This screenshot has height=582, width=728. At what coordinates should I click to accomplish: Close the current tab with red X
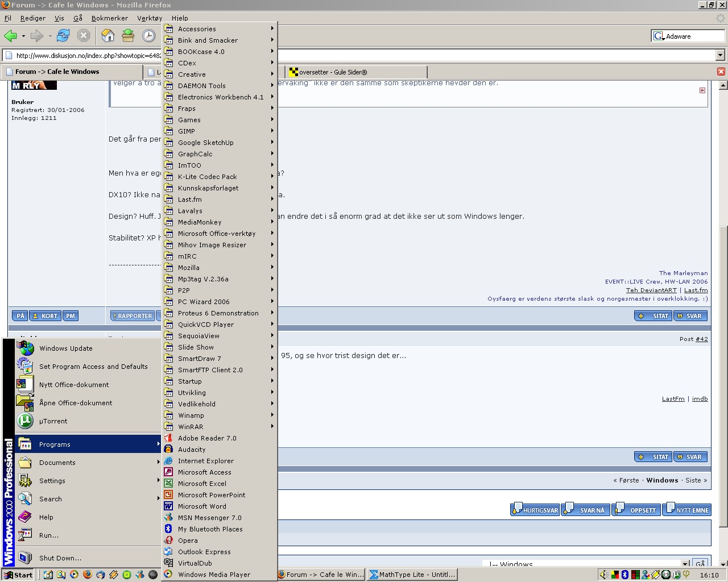[x=721, y=72]
